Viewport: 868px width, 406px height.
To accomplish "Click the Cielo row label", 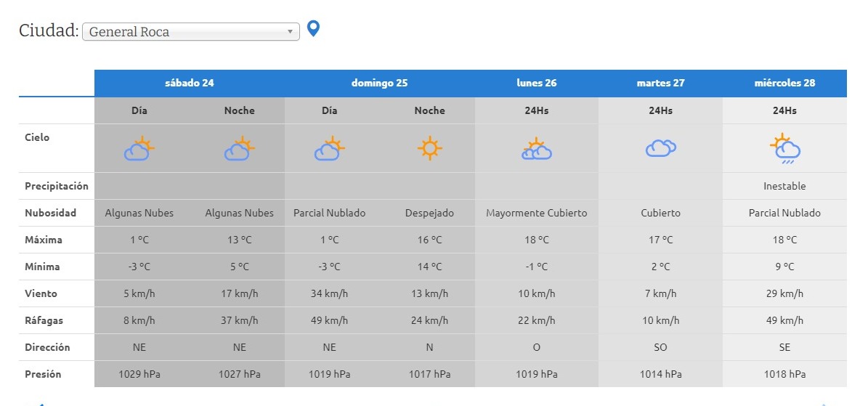I will pyautogui.click(x=37, y=137).
